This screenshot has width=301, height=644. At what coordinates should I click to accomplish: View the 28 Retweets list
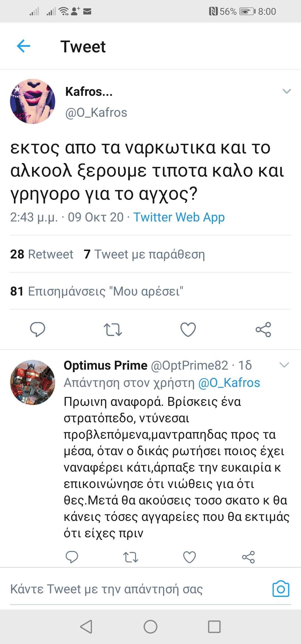(42, 254)
